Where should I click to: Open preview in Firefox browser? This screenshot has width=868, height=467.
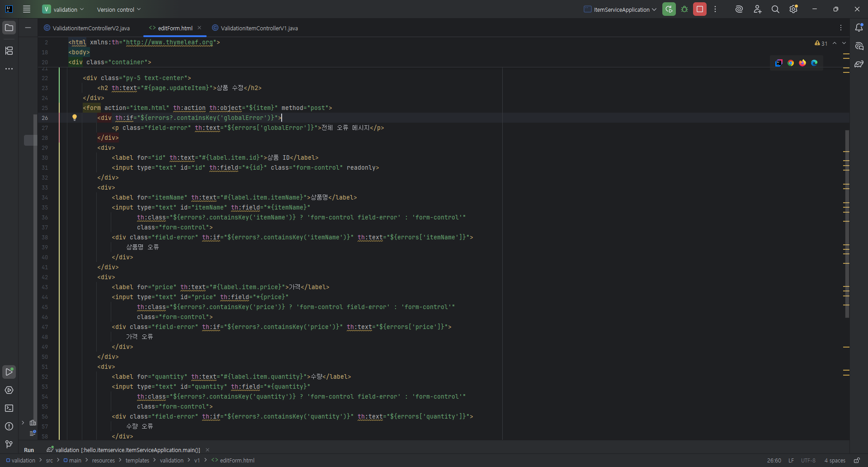pos(802,63)
